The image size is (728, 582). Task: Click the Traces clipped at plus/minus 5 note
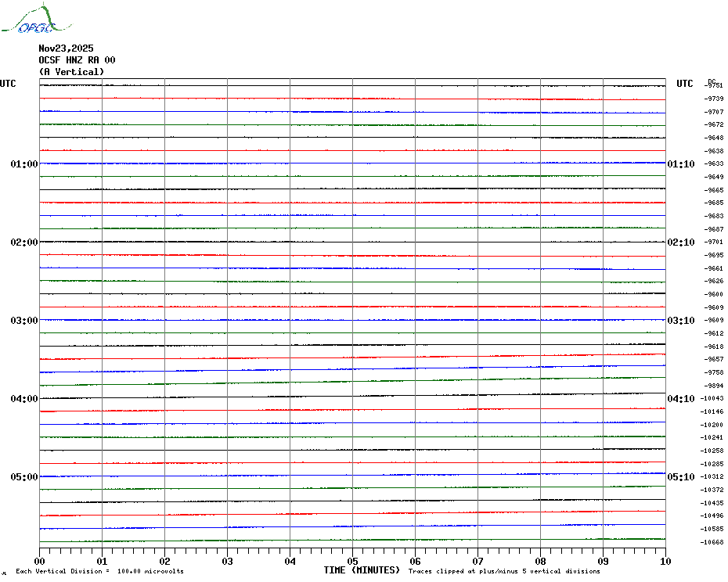[x=504, y=571]
